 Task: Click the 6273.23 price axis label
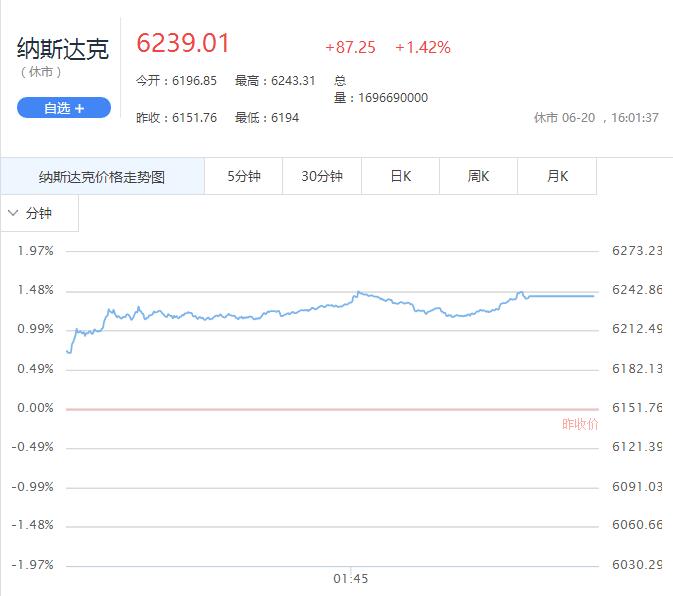click(637, 251)
